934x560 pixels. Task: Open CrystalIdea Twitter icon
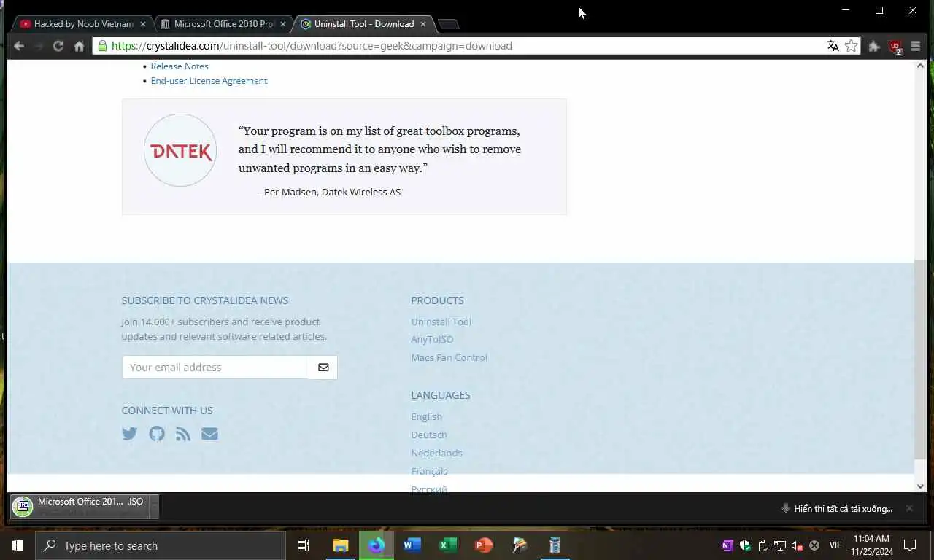coord(130,434)
